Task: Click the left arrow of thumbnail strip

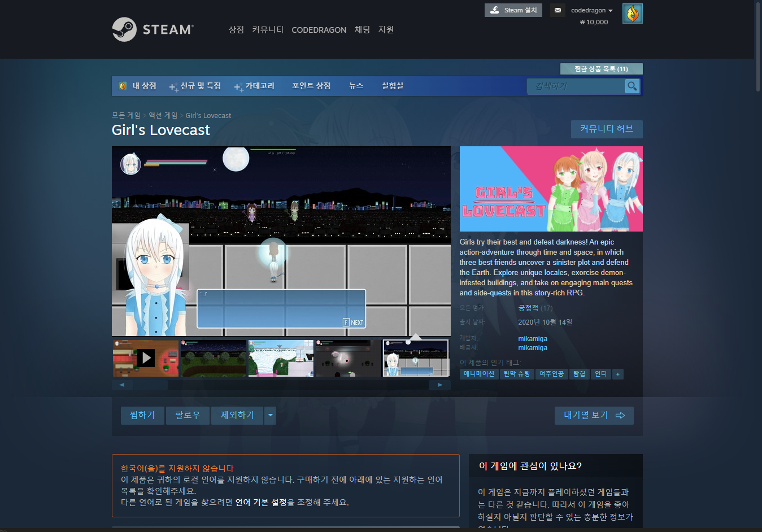Action: point(122,385)
